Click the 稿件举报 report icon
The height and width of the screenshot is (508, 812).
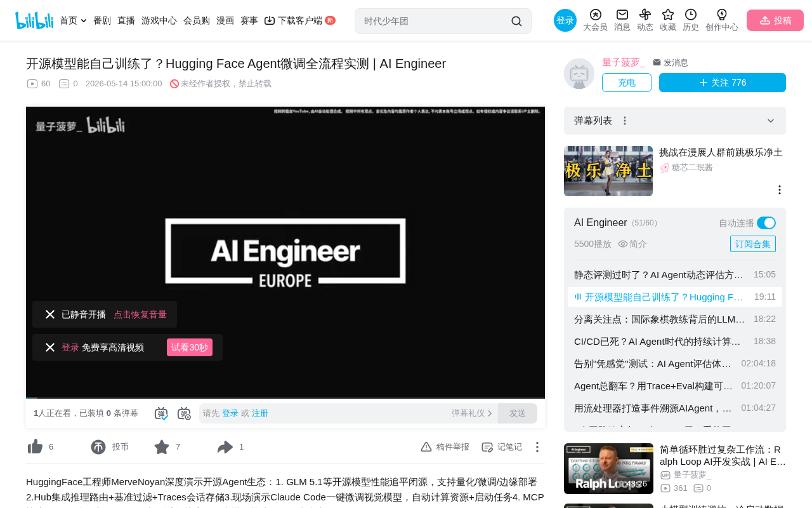click(x=426, y=447)
